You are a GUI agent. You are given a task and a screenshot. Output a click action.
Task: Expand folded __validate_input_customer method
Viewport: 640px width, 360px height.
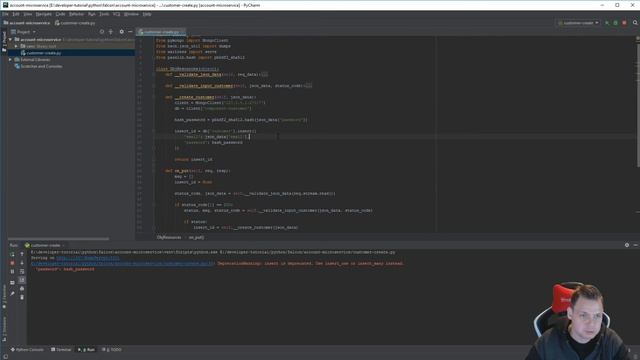coord(308,86)
